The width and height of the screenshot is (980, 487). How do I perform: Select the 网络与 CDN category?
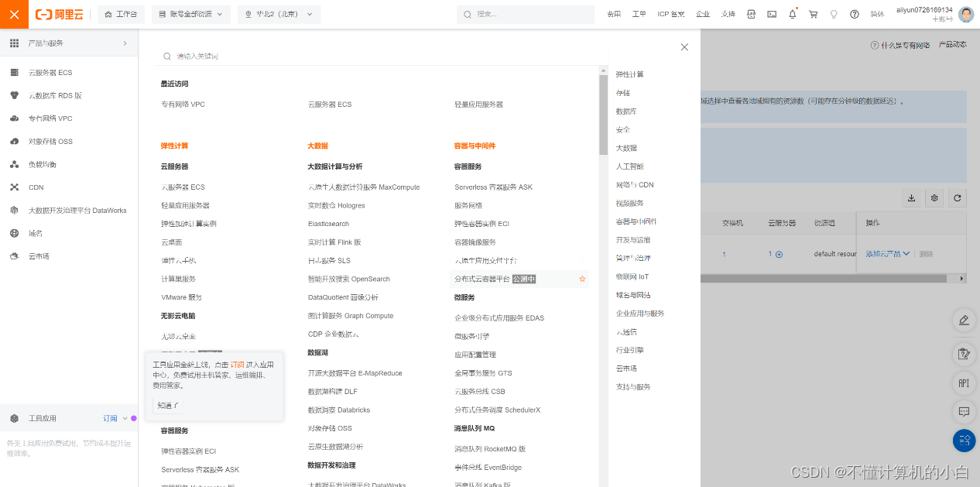(635, 184)
